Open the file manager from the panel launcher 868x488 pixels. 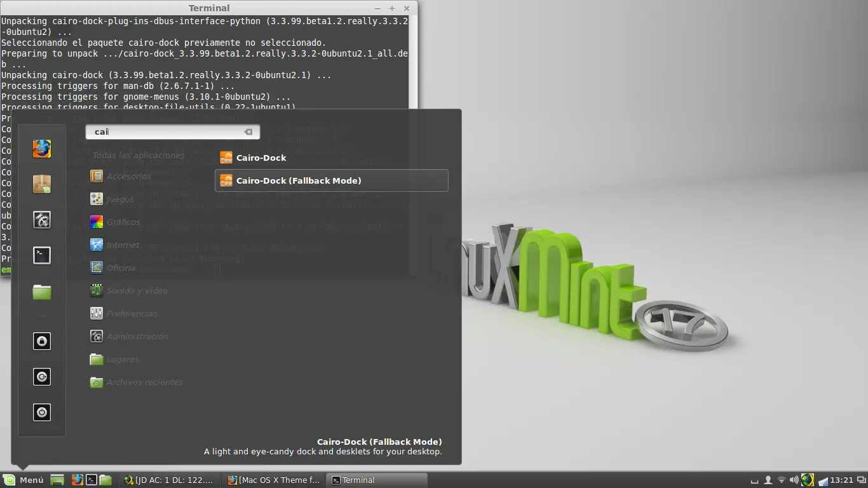105,480
